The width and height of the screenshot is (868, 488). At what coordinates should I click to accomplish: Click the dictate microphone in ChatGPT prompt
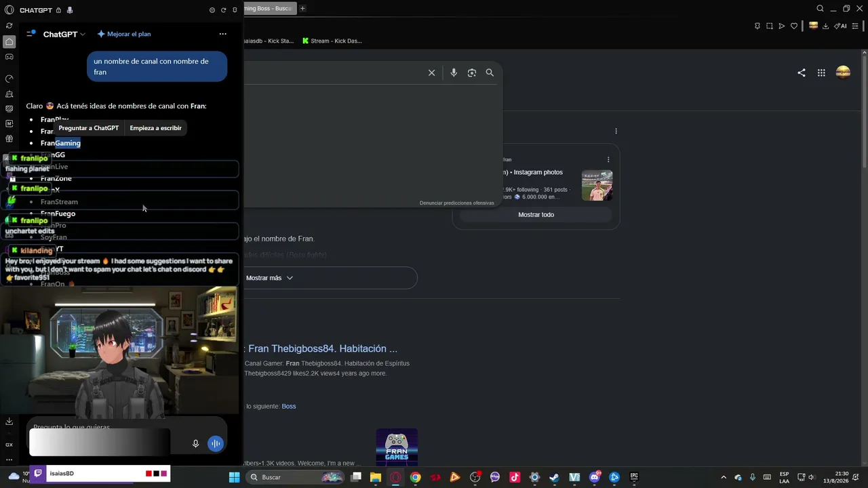195,443
